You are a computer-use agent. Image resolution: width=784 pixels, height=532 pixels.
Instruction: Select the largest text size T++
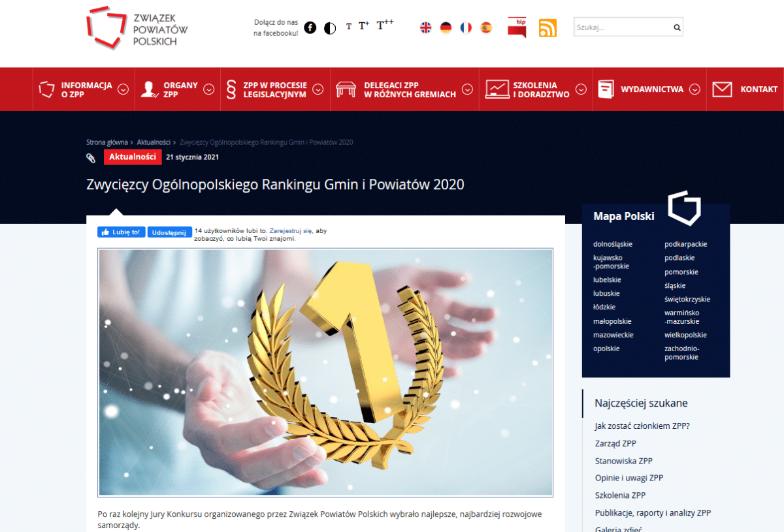385,25
